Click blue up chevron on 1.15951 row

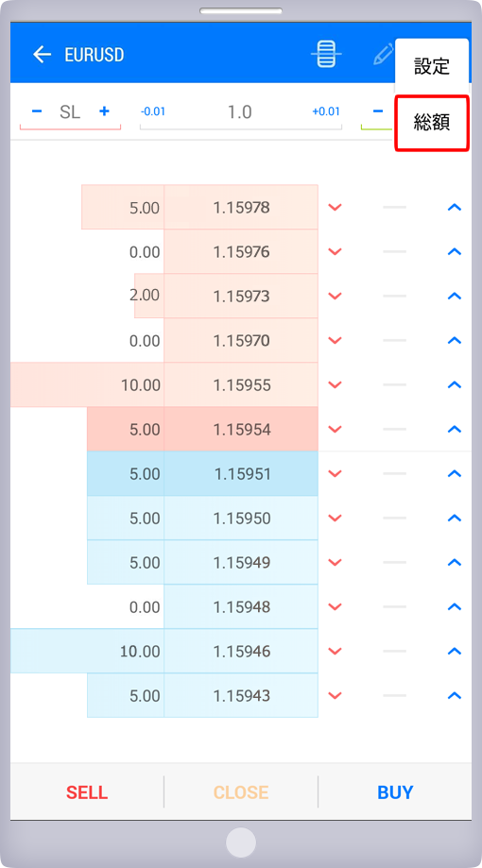pos(455,473)
